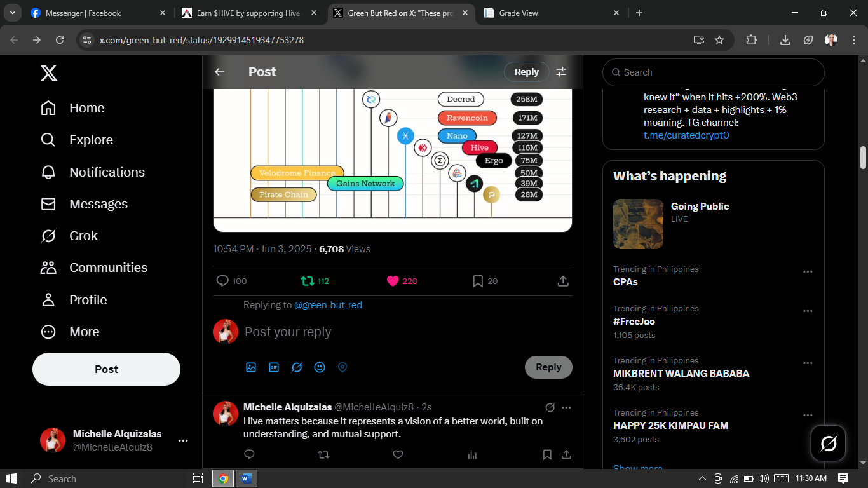Open Windows notification center icon
868x488 pixels.
843,478
